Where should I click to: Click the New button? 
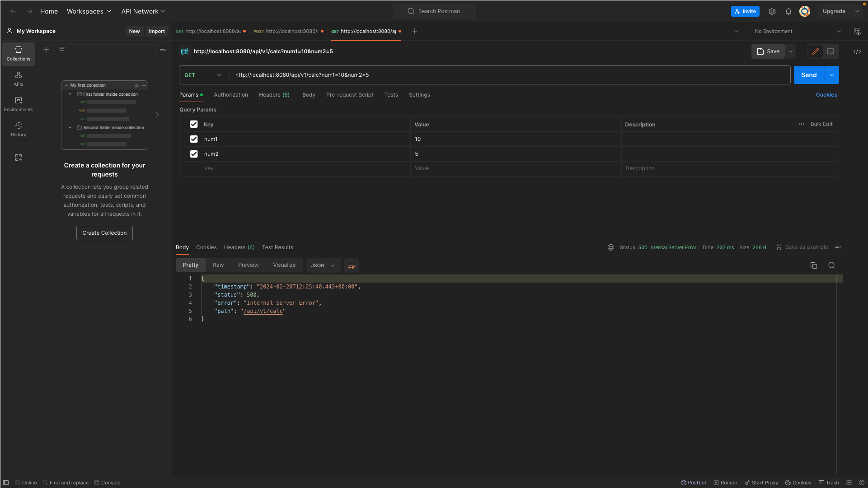(134, 31)
